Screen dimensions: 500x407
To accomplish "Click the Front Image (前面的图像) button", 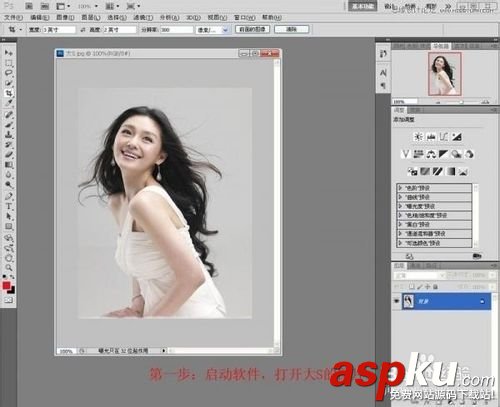I will coord(252,29).
